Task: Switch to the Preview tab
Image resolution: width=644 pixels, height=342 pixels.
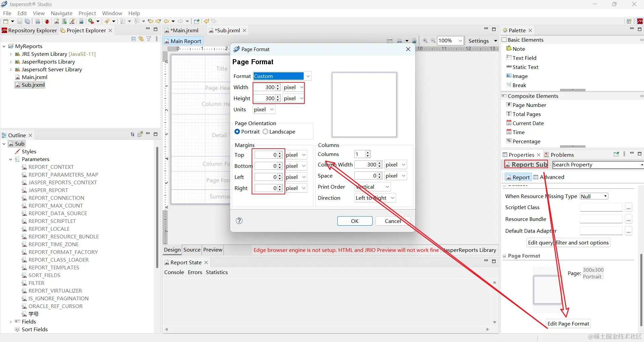Action: coord(213,250)
